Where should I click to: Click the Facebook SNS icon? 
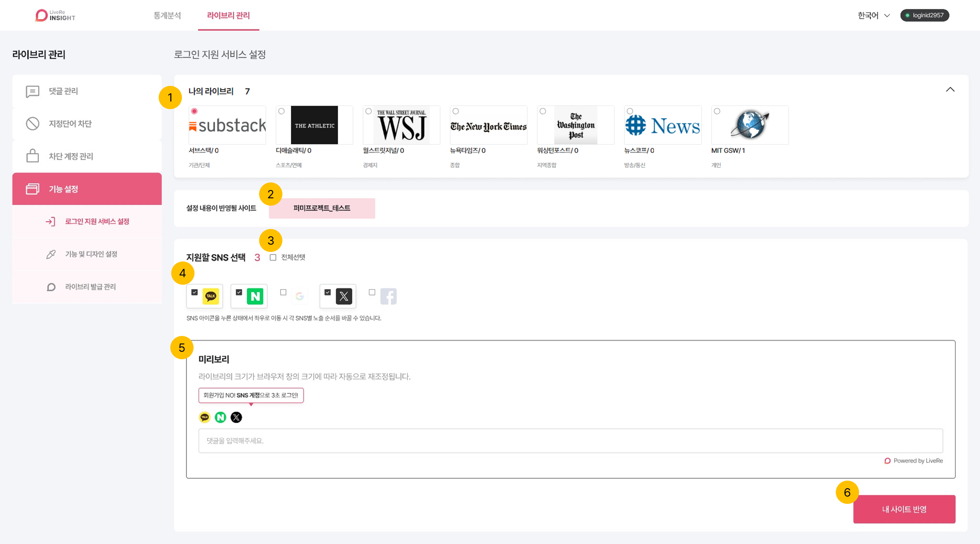pos(388,296)
